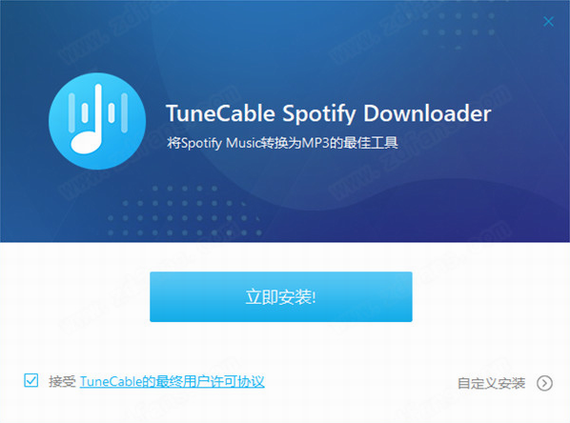Uncheck the accept license agreement checkbox
The width and height of the screenshot is (570, 423).
click(31, 380)
